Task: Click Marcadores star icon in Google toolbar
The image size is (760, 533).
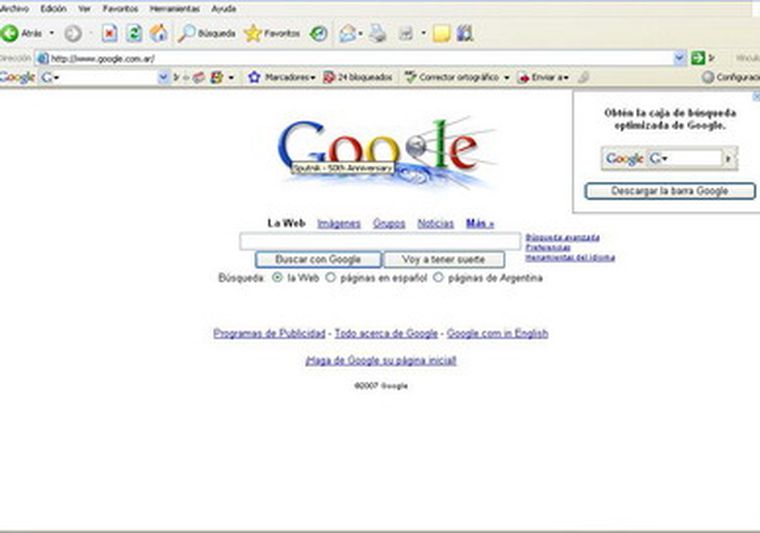Action: [254, 77]
